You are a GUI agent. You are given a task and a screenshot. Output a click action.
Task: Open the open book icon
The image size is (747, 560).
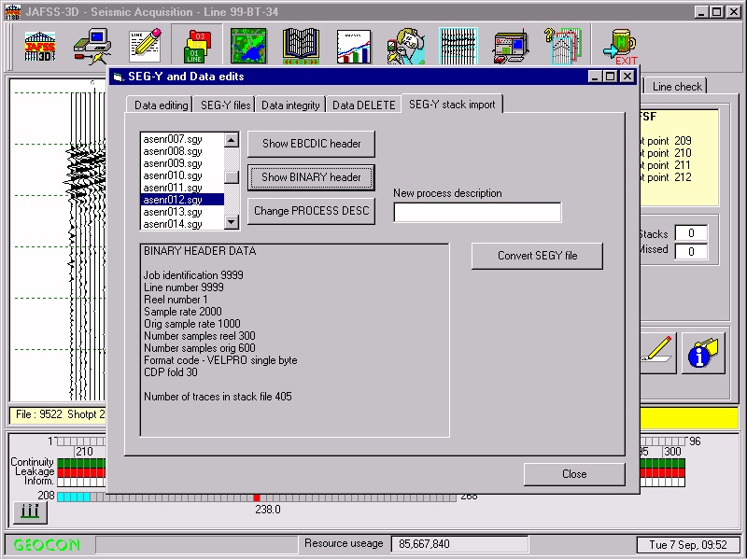pos(301,46)
